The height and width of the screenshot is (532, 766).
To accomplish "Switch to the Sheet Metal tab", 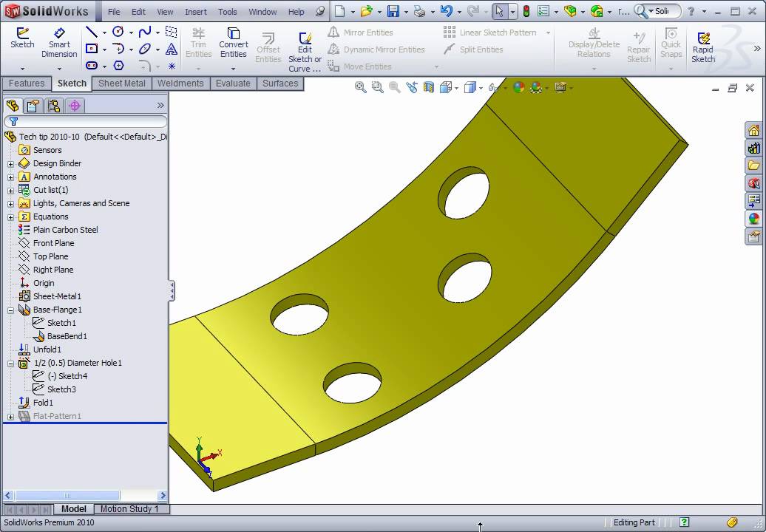I will click(x=122, y=83).
